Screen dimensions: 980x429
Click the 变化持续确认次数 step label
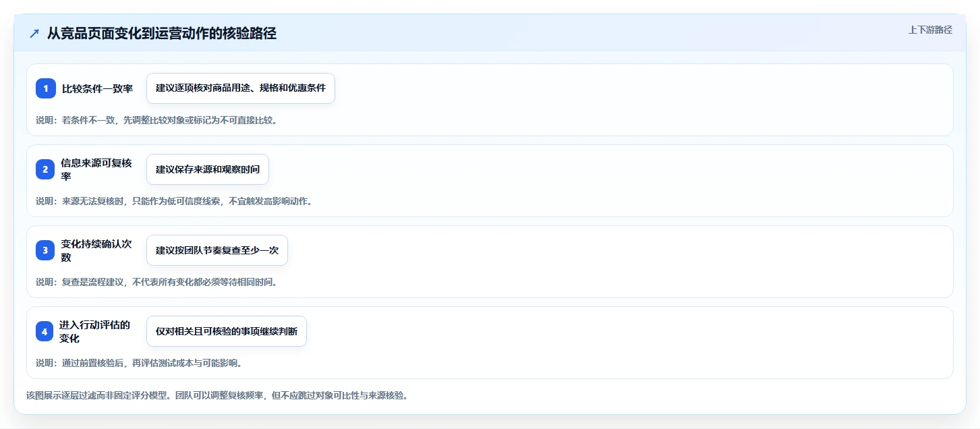coord(96,250)
